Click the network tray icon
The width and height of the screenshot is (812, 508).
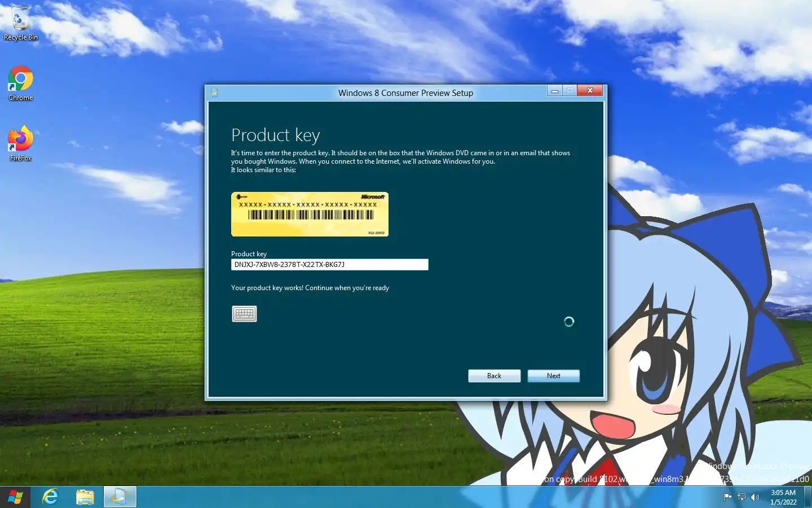742,497
